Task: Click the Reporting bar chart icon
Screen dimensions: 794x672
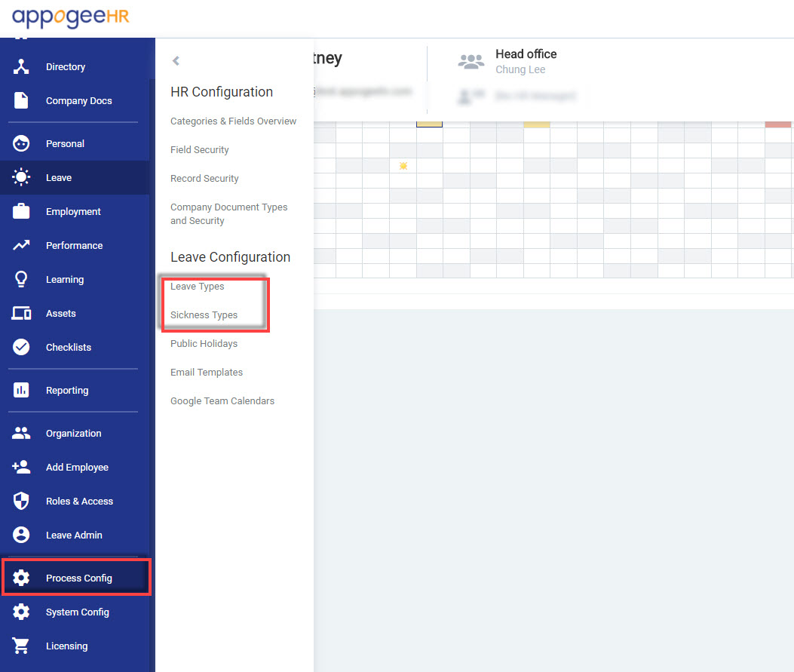Action: [21, 390]
